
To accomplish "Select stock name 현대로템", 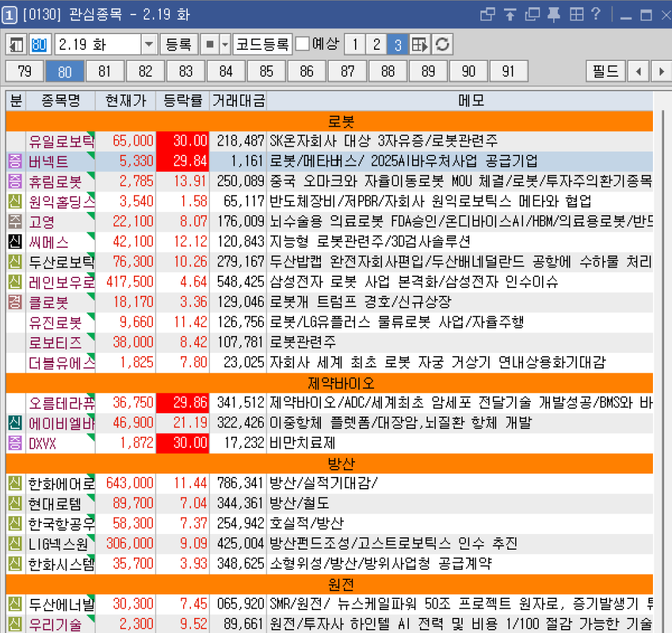I will tap(55, 504).
